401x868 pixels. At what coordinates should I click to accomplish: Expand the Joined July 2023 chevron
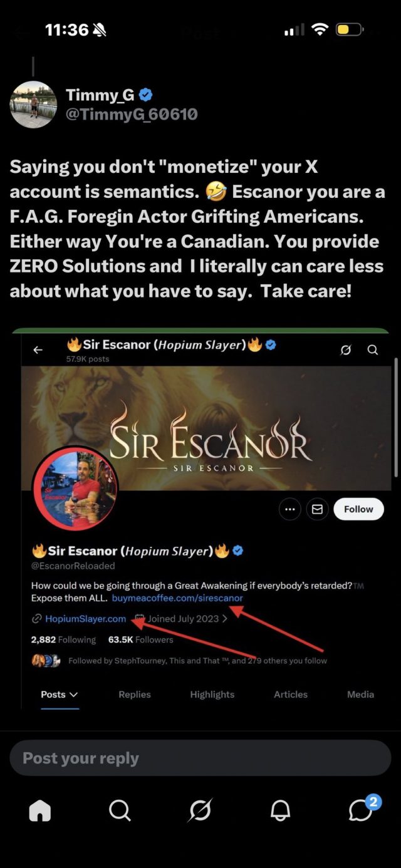[x=225, y=619]
